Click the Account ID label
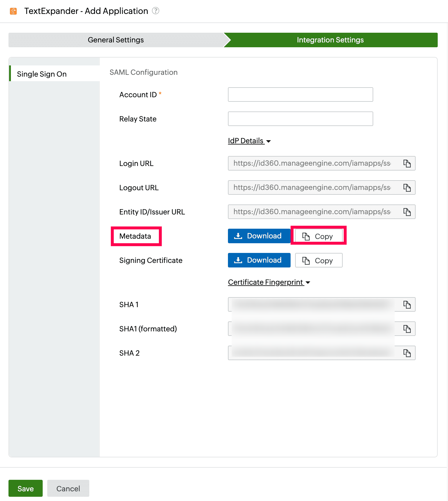Image resolution: width=448 pixels, height=501 pixels. pyautogui.click(x=138, y=95)
